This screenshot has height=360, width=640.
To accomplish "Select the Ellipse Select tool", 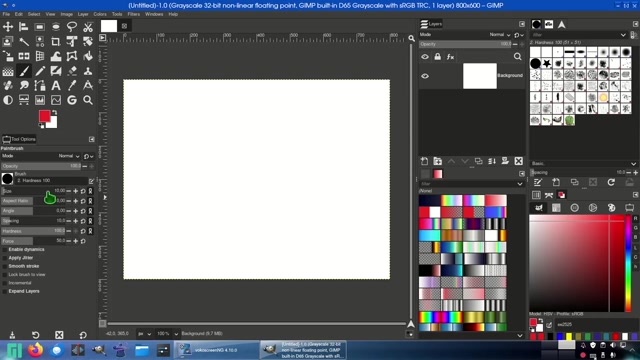I will pyautogui.click(x=56, y=27).
